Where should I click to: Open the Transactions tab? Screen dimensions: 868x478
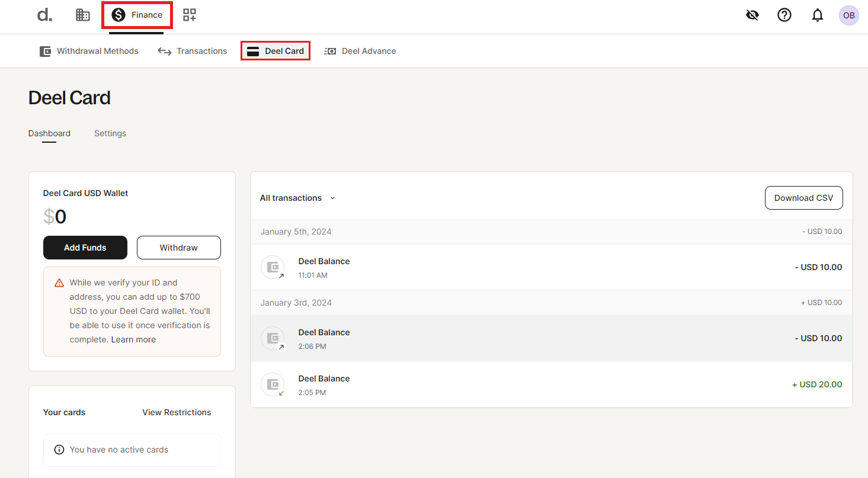tap(193, 51)
